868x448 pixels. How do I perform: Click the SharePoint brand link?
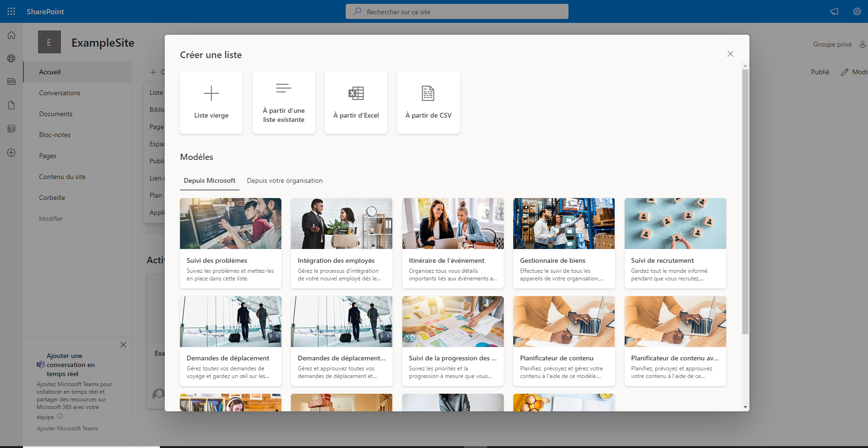(x=45, y=11)
